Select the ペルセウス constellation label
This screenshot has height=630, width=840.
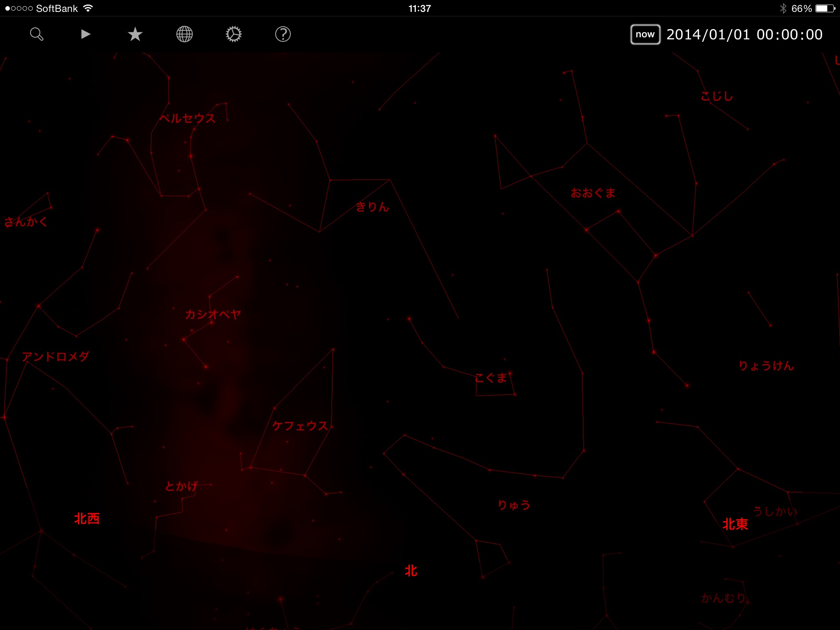188,119
